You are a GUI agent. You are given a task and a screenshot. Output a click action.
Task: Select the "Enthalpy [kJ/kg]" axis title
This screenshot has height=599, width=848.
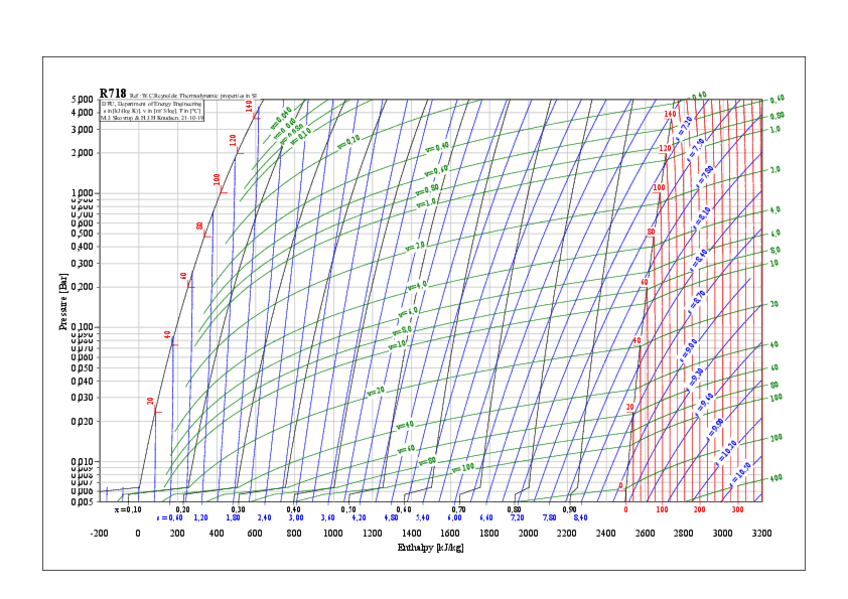(x=430, y=548)
